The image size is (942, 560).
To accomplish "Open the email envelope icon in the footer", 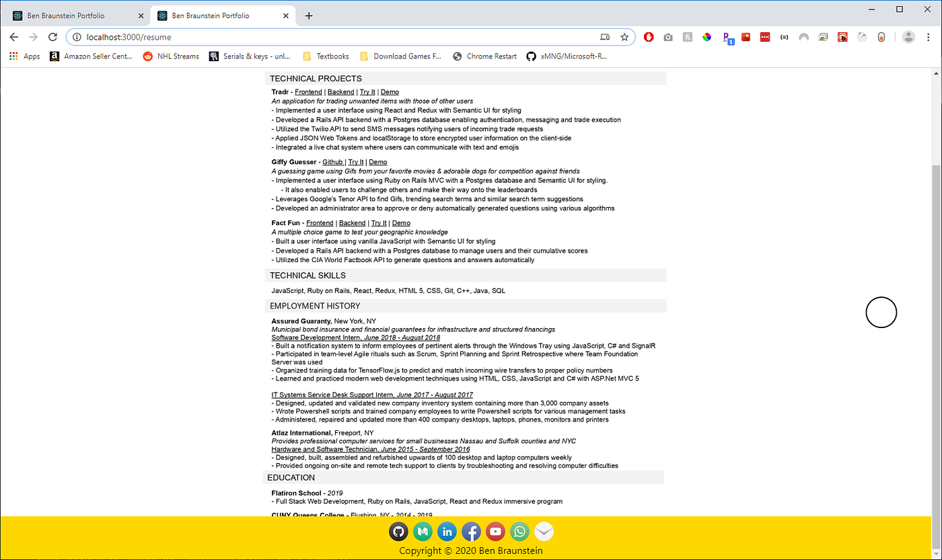I will 544,531.
